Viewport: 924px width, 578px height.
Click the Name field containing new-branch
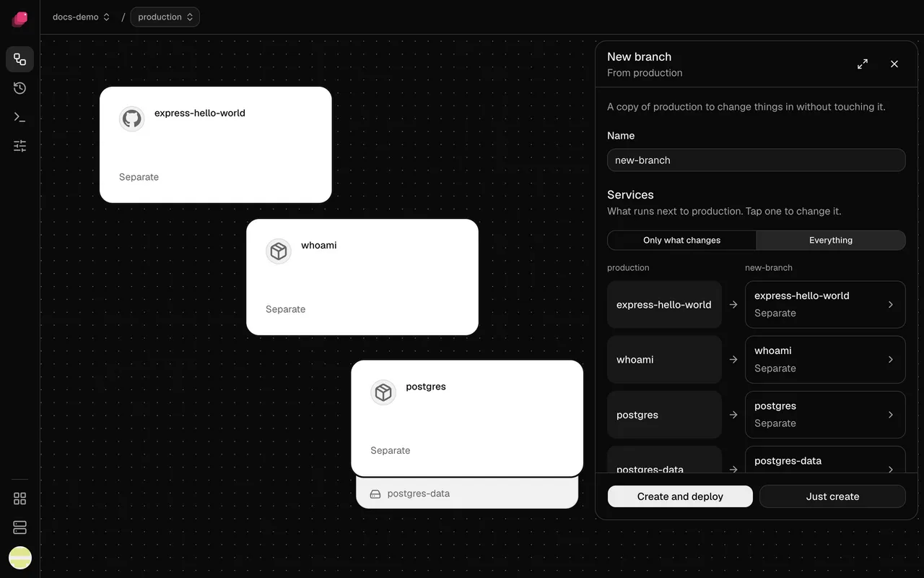[x=756, y=160]
